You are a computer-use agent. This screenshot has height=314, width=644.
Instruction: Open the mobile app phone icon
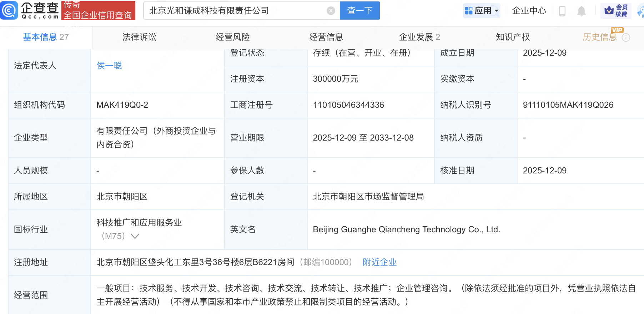point(562,11)
